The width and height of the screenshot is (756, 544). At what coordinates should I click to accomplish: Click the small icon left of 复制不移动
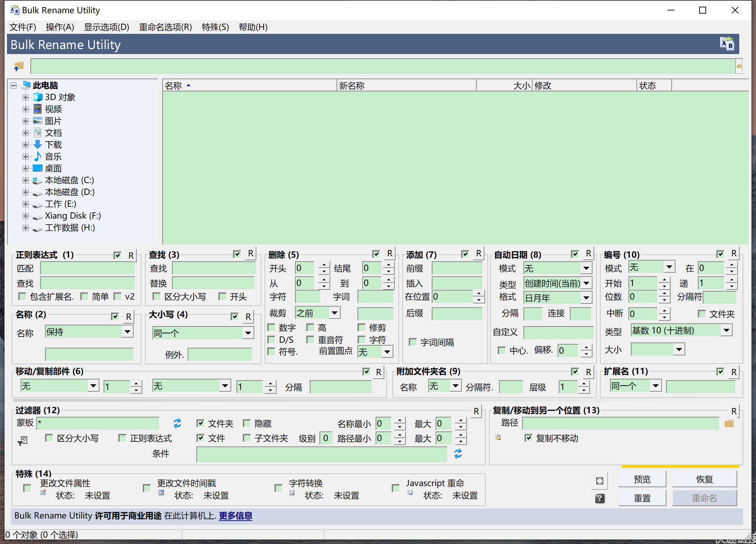pos(498,437)
